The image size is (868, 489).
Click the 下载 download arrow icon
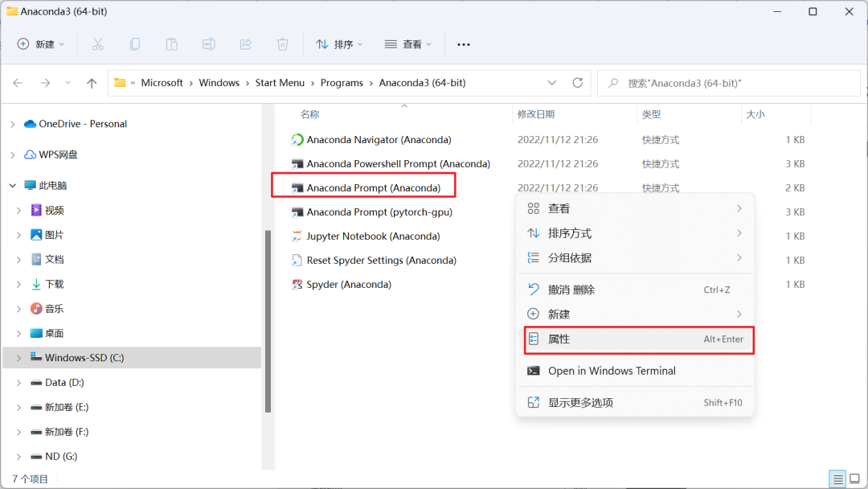[x=36, y=284]
